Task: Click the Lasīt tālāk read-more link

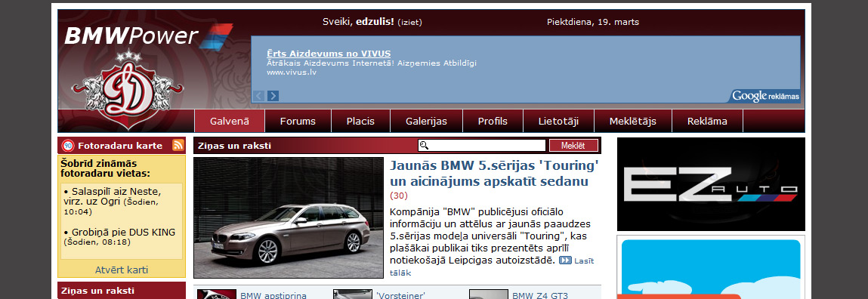Action: pyautogui.click(x=584, y=260)
